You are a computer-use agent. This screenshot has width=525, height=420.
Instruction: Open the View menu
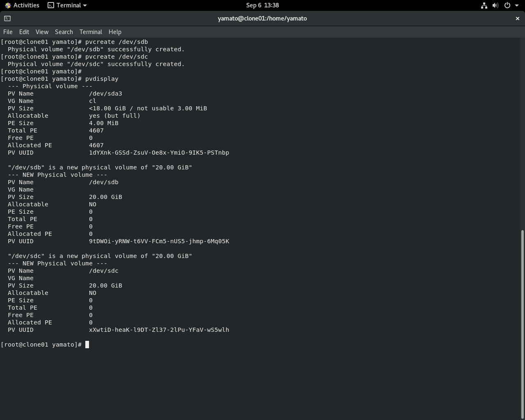click(42, 32)
